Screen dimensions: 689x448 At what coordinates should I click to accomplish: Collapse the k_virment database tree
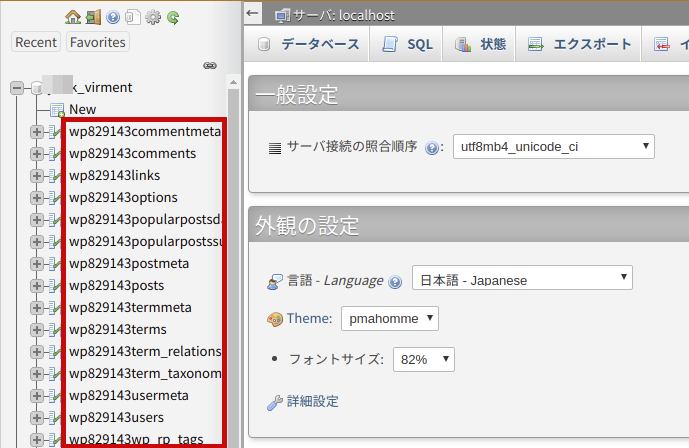[x=17, y=88]
